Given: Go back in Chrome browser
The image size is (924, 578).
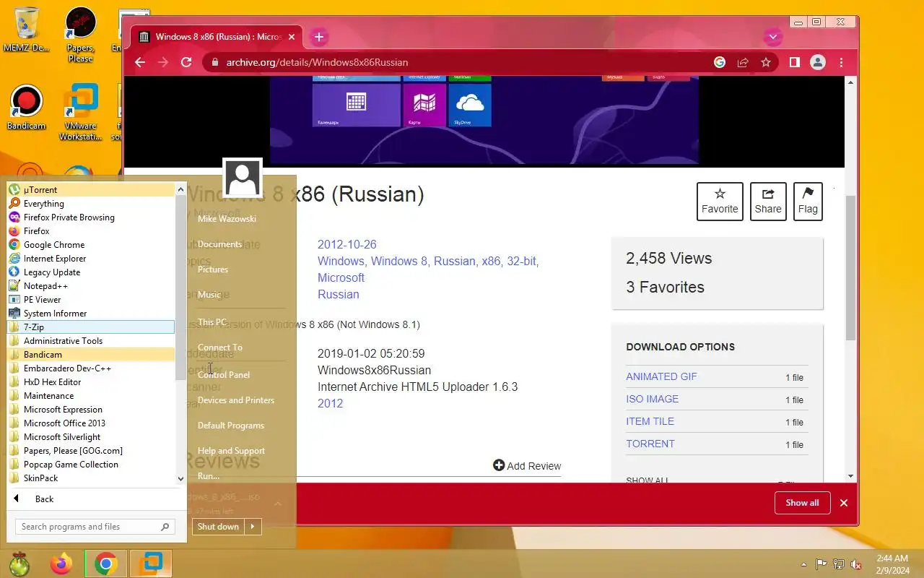Looking at the screenshot, I should tap(140, 62).
